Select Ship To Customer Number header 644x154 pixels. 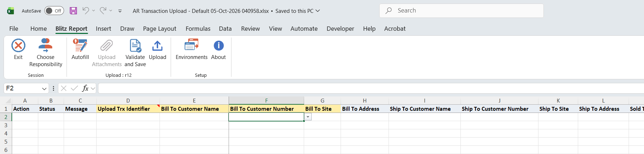(499, 109)
